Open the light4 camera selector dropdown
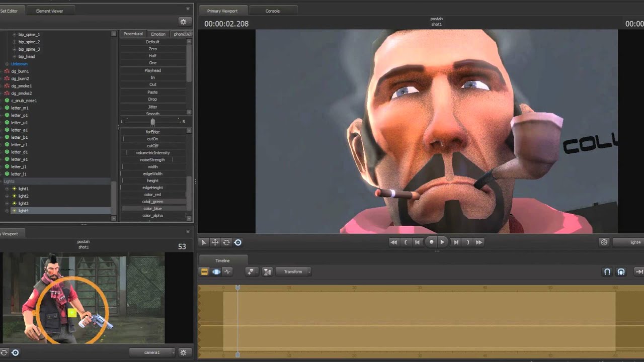Viewport: 644px width, 362px height. [629, 242]
